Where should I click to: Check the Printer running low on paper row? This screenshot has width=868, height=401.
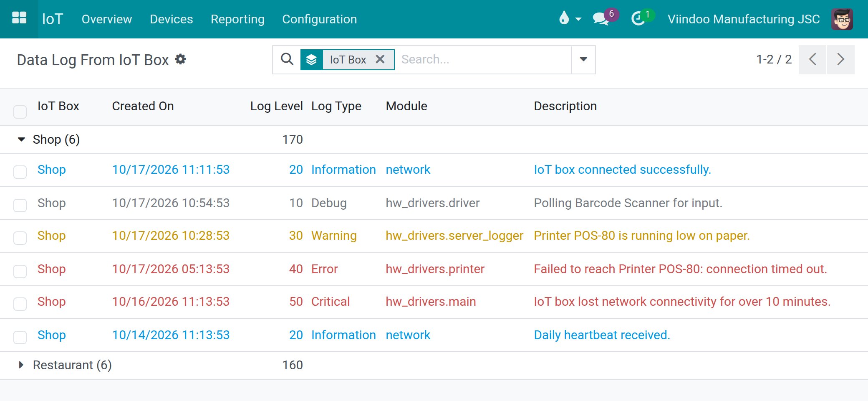pos(20,238)
